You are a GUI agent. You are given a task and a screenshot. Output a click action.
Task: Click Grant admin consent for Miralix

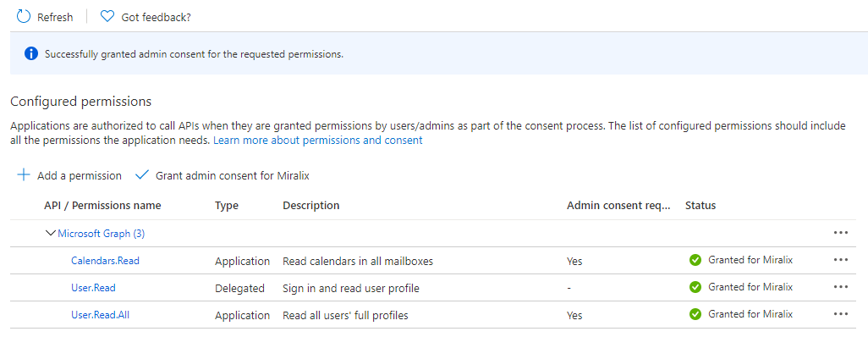pos(233,176)
